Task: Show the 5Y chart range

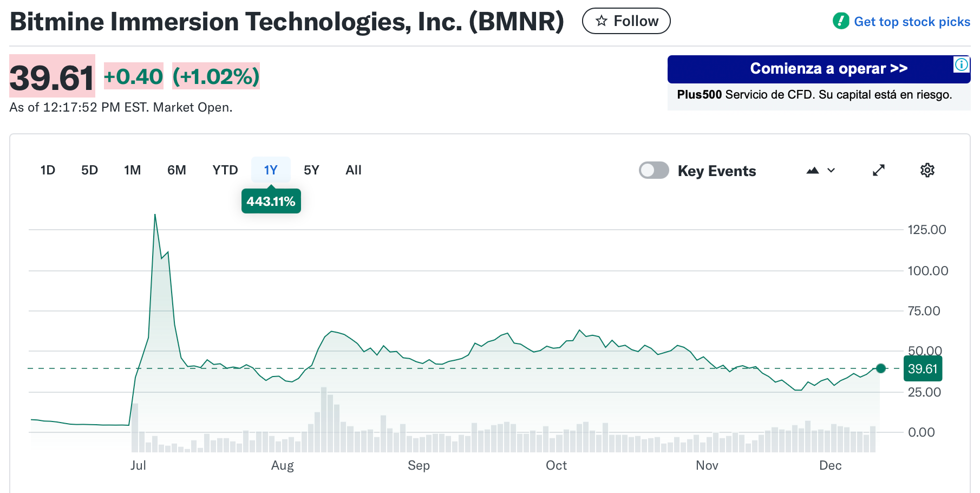Action: [x=311, y=170]
